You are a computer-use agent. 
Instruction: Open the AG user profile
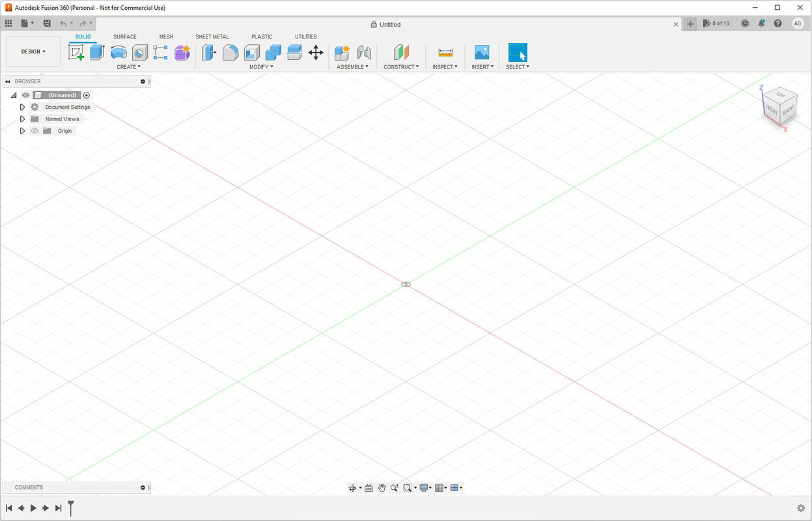798,23
